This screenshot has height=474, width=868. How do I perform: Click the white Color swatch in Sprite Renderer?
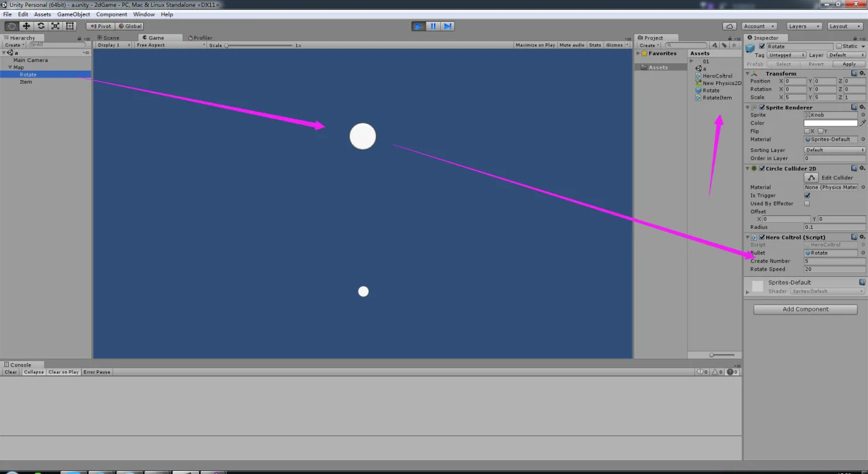pos(831,123)
